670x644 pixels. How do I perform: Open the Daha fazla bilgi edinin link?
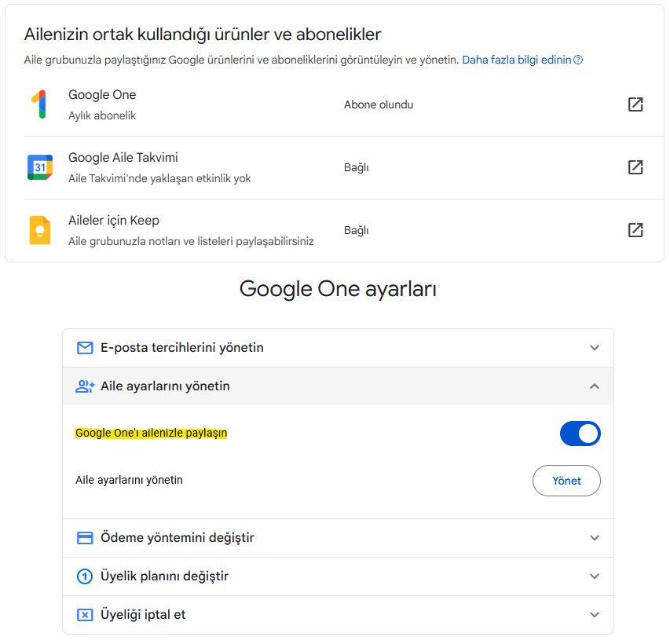(x=517, y=60)
